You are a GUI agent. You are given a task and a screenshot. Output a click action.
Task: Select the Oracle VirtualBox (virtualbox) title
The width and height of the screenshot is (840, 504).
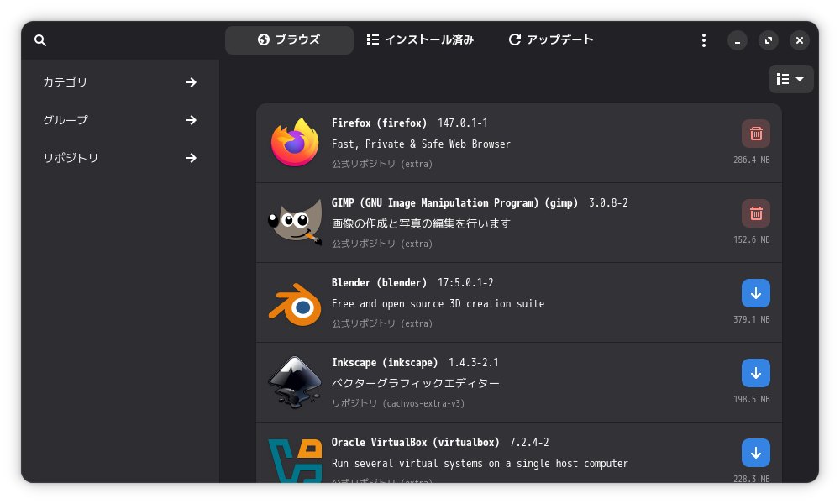click(x=415, y=443)
